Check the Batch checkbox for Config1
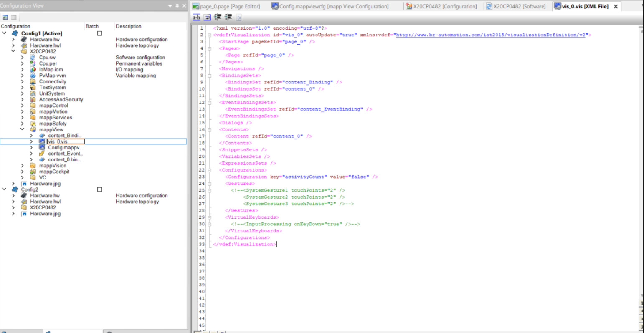 coord(100,33)
